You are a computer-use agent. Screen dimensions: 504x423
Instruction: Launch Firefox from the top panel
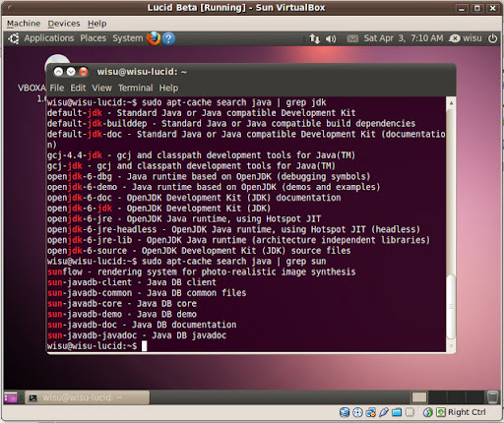pos(154,38)
